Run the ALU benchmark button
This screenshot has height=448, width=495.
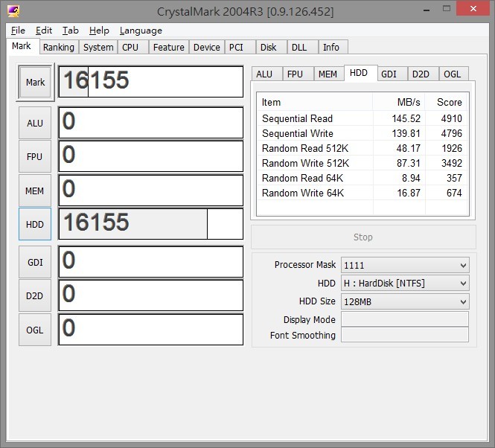pyautogui.click(x=35, y=123)
